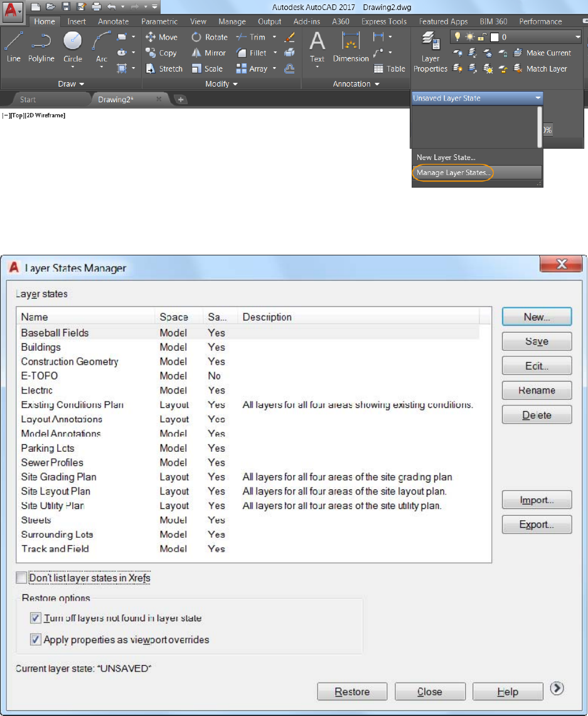
Task: Click the New... button in dialog
Action: point(537,317)
